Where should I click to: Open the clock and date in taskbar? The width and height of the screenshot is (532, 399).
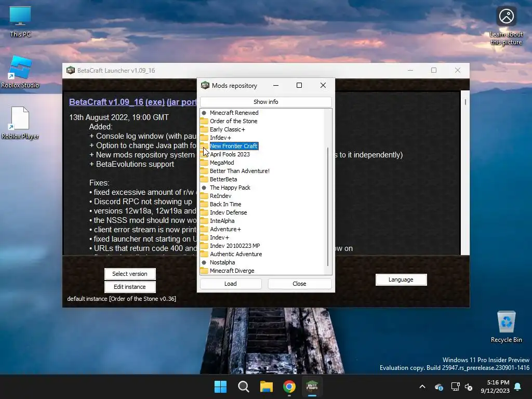pos(495,387)
